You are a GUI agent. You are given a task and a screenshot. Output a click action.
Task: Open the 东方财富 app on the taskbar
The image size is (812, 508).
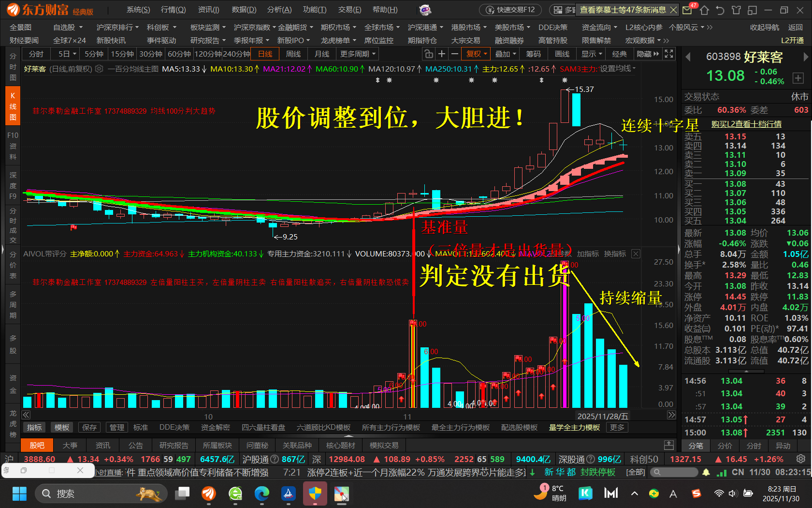click(x=209, y=493)
